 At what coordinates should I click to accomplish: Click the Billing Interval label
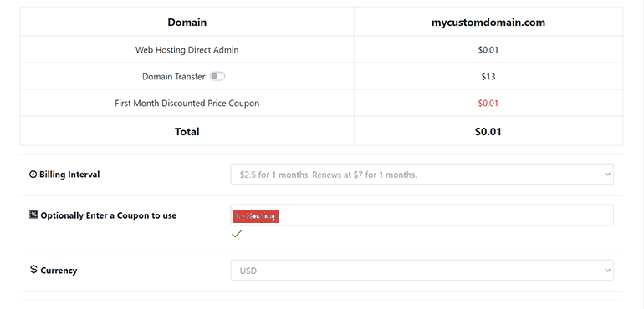69,175
